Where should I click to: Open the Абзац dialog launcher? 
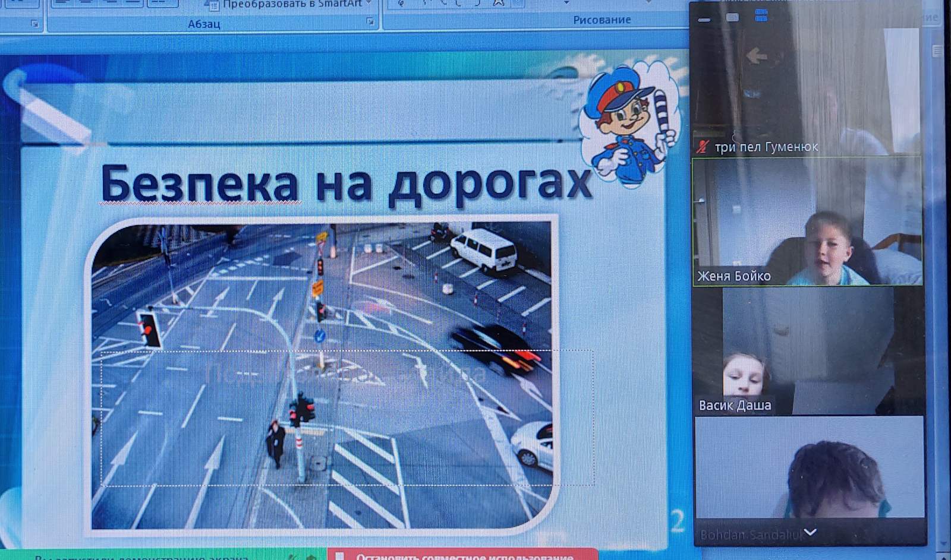click(x=370, y=22)
